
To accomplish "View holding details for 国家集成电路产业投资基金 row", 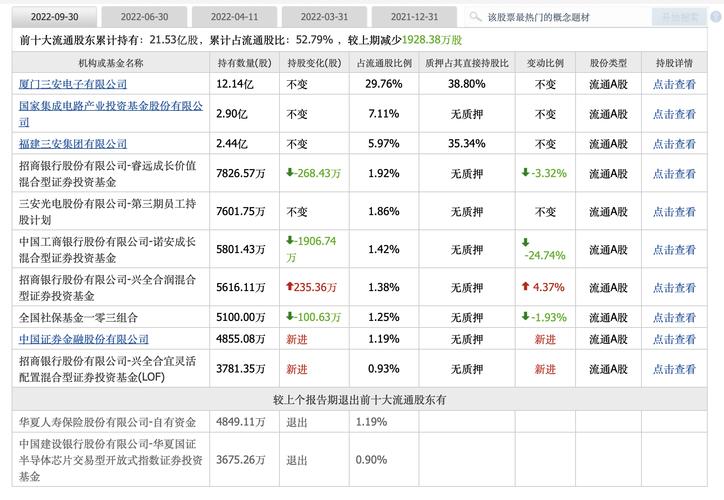I will tap(674, 114).
